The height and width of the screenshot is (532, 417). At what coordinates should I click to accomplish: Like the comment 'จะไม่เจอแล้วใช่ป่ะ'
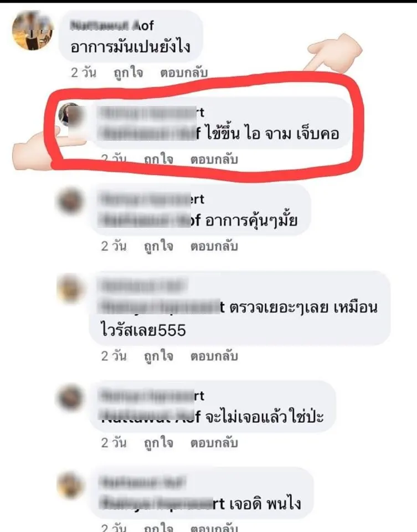click(x=158, y=443)
